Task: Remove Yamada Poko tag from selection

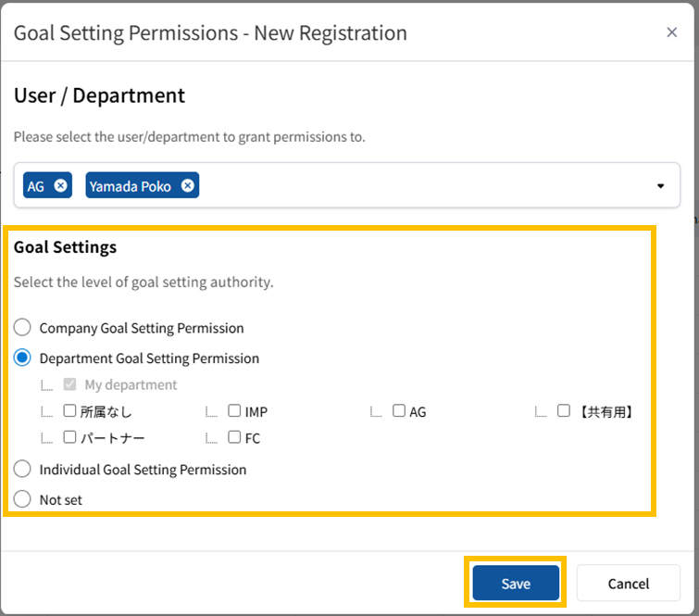Action: [x=188, y=185]
